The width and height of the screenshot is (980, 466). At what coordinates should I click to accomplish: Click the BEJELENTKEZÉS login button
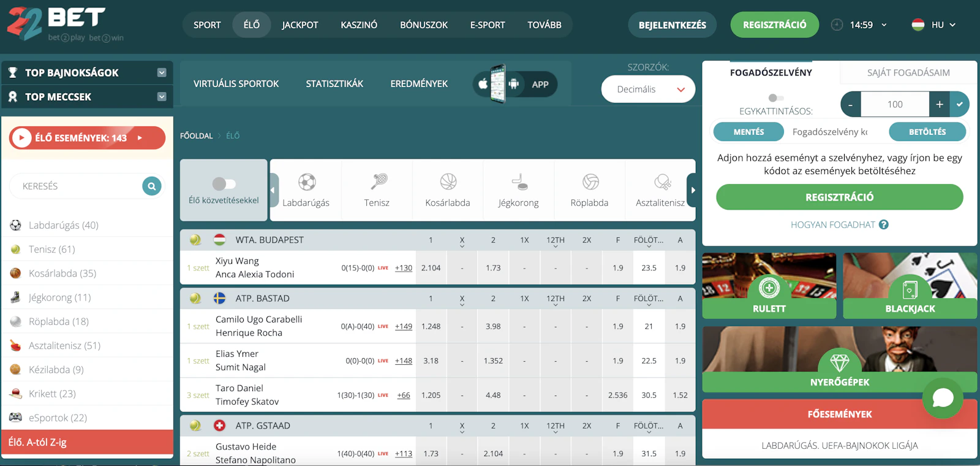point(672,25)
